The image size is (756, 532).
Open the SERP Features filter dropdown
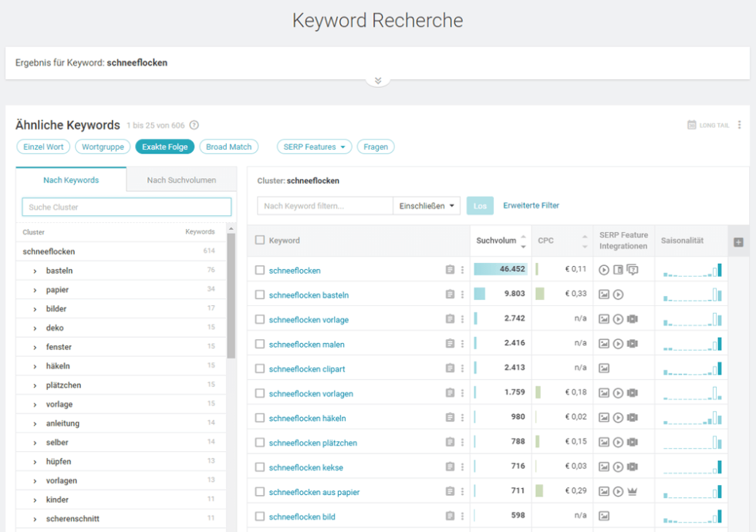314,146
